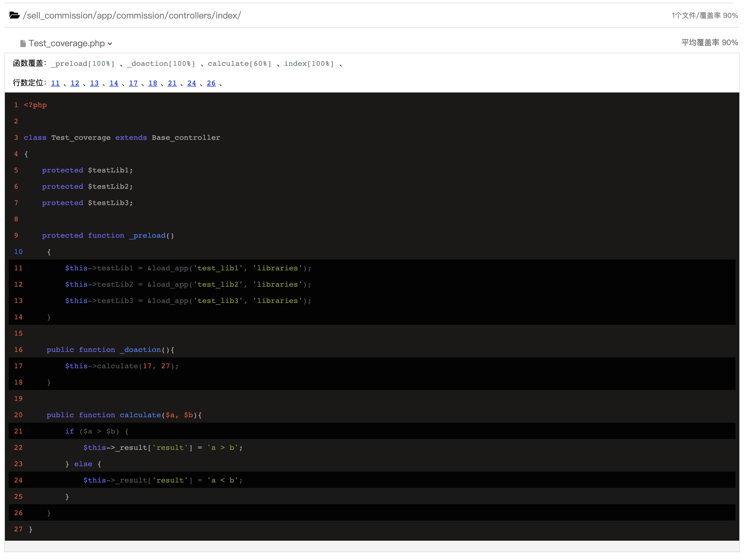Collapse the Test_coverage.php chevron

coord(110,44)
